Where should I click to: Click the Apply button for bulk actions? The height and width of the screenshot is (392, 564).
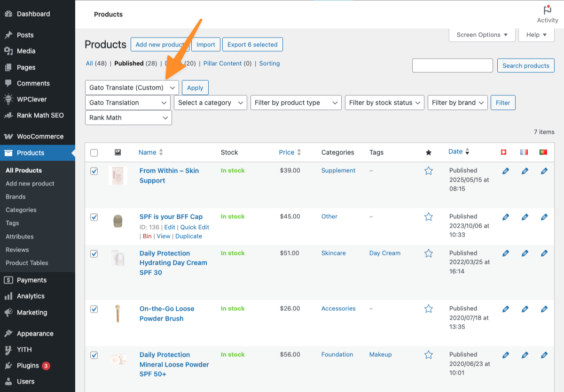(x=195, y=87)
